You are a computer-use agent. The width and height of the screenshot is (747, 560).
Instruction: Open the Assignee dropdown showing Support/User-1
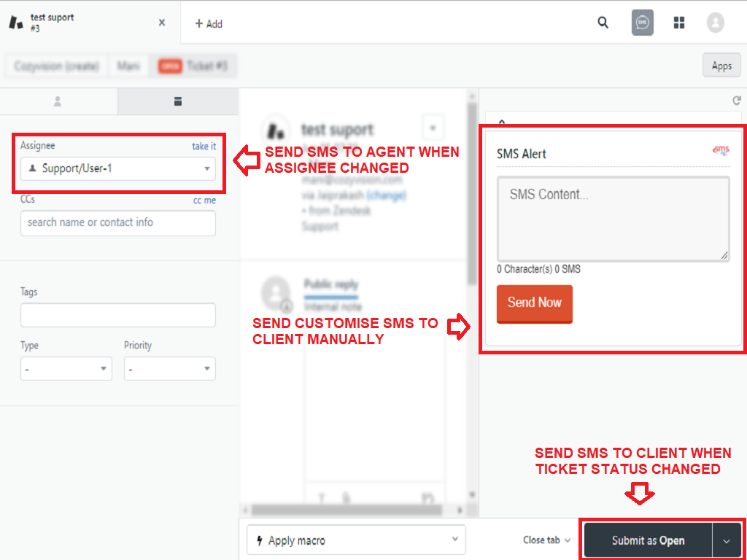click(117, 168)
